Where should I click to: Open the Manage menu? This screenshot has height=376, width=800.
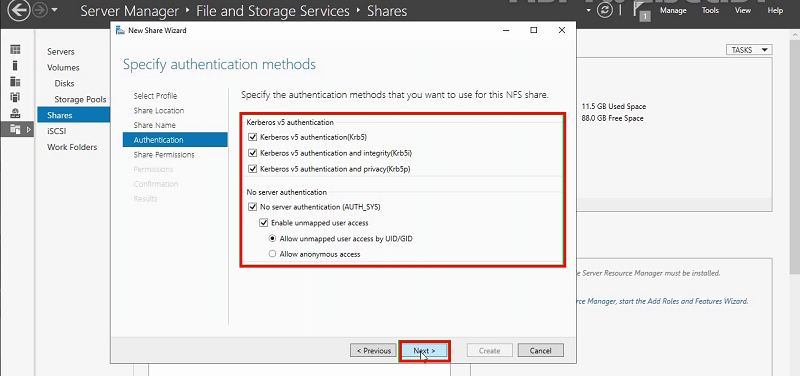point(673,10)
